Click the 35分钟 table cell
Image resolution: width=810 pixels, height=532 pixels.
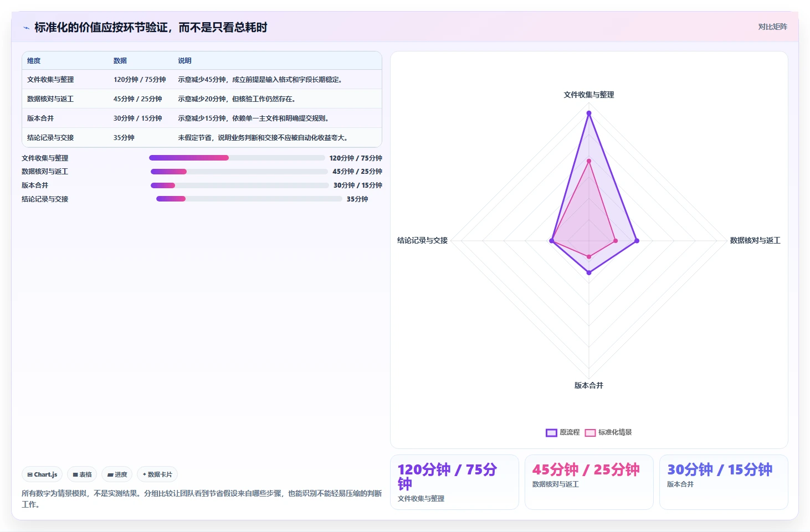tap(124, 138)
